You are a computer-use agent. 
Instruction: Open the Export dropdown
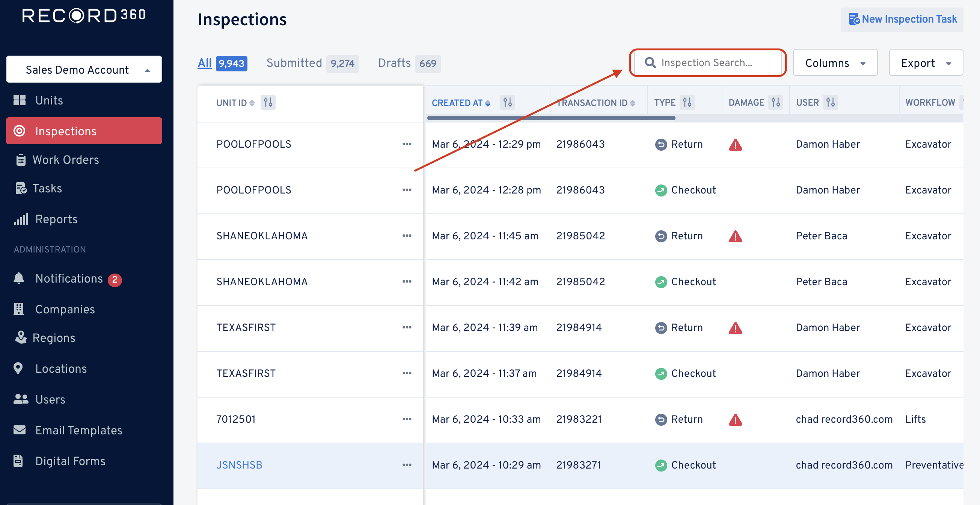click(926, 63)
